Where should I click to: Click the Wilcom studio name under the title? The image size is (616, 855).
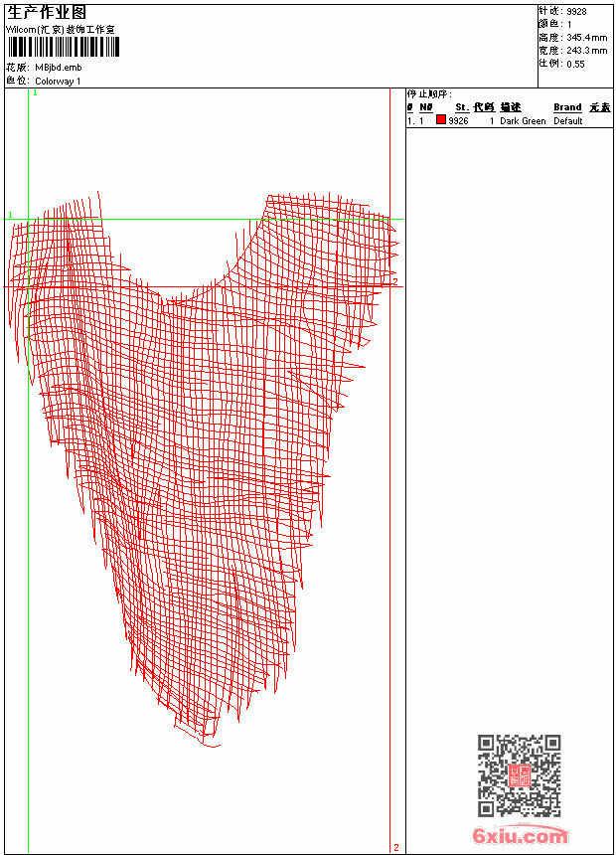(x=61, y=30)
